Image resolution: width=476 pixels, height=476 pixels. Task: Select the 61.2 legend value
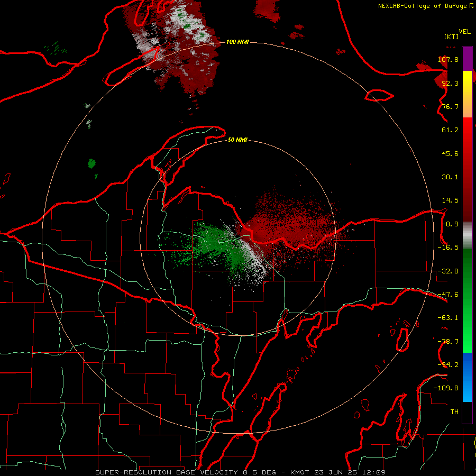pos(450,130)
